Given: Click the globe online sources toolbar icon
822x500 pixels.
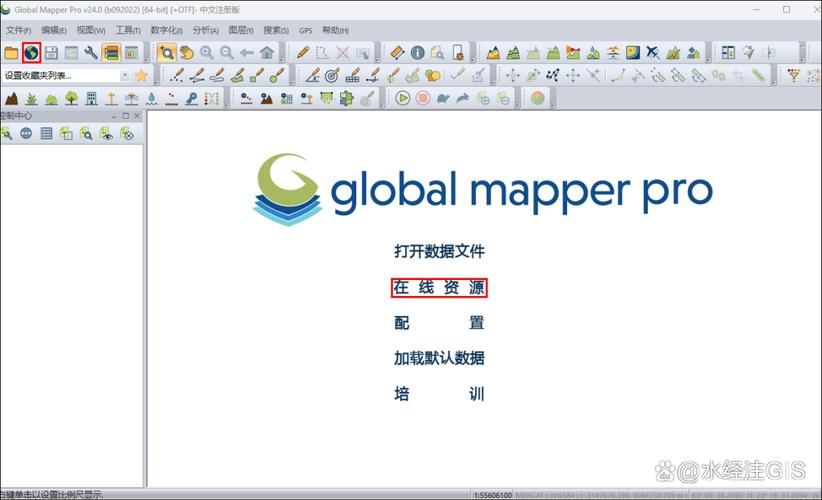Looking at the screenshot, I should (x=31, y=52).
